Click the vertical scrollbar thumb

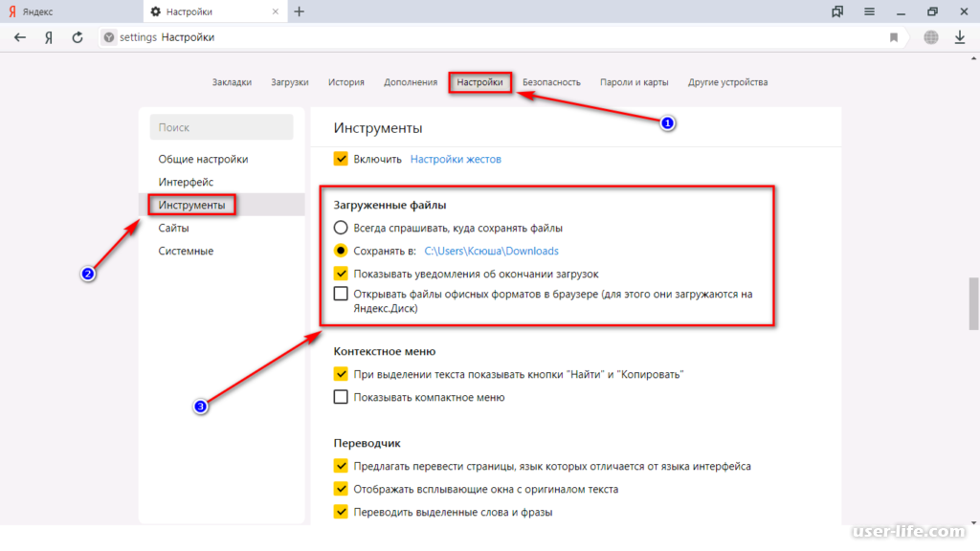click(x=973, y=303)
